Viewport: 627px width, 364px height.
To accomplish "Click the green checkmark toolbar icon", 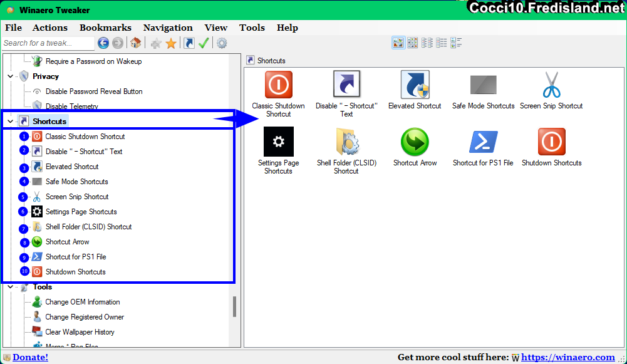I will click(x=204, y=43).
